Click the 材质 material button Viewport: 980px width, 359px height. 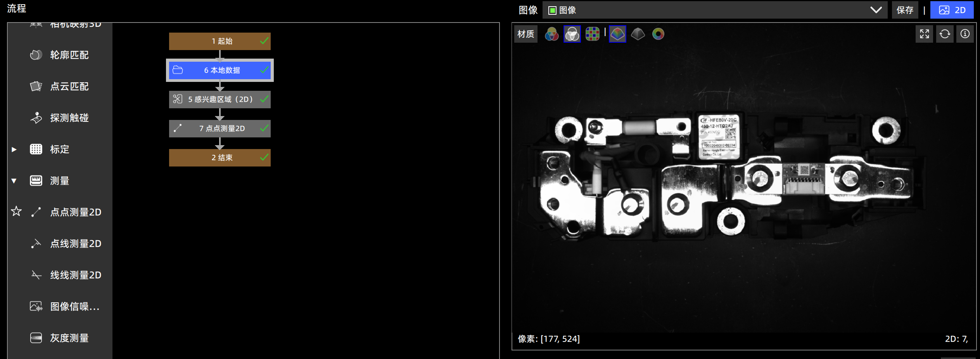click(x=525, y=34)
